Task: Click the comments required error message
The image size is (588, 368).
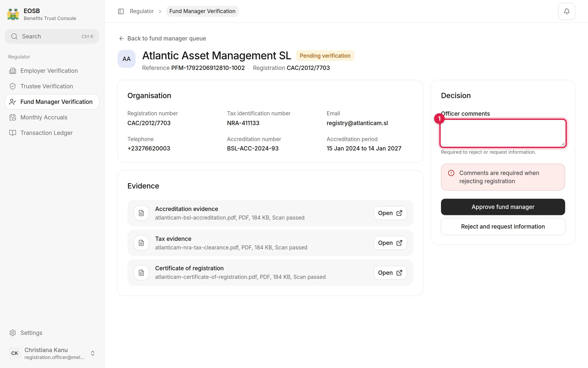Action: (x=503, y=177)
